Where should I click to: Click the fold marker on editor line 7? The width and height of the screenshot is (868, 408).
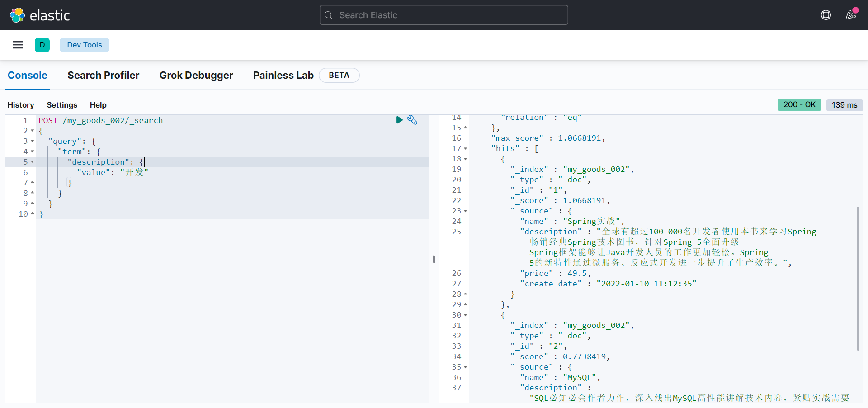[x=32, y=182]
